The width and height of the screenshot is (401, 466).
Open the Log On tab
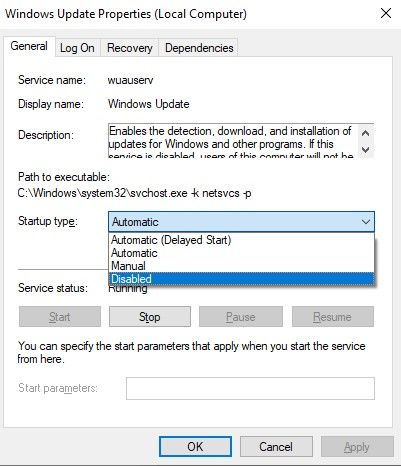(77, 48)
